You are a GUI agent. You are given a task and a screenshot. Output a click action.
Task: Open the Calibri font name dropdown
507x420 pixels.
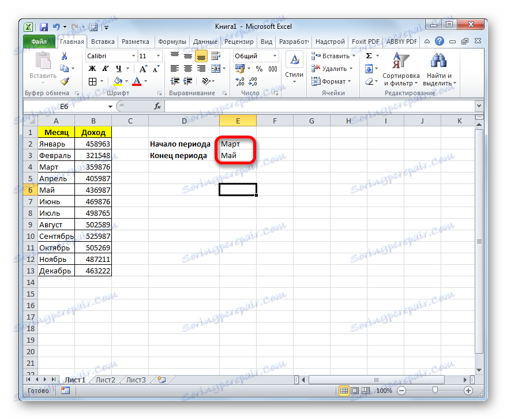click(133, 56)
